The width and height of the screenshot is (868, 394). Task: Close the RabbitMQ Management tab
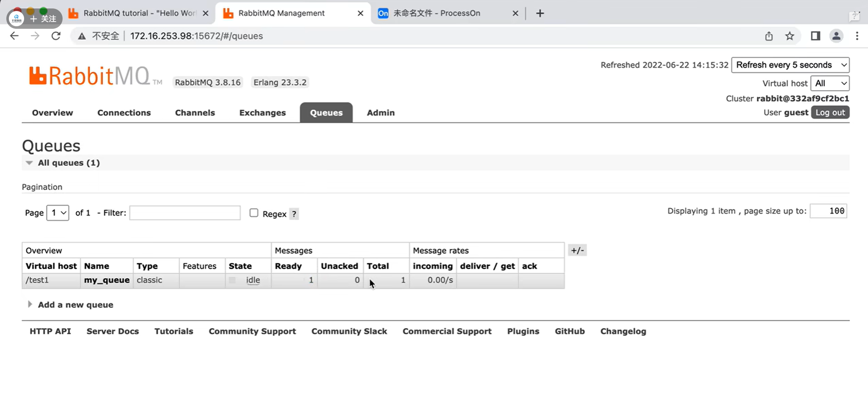(x=360, y=13)
